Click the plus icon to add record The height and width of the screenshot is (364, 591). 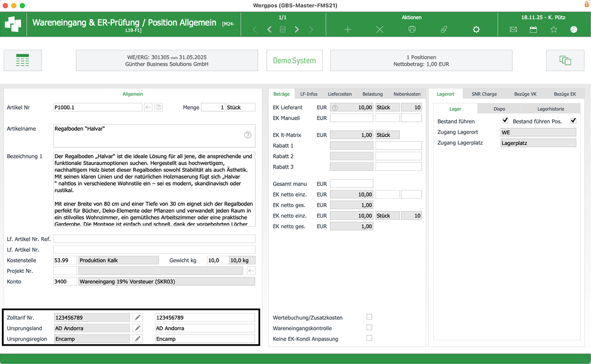coord(348,29)
